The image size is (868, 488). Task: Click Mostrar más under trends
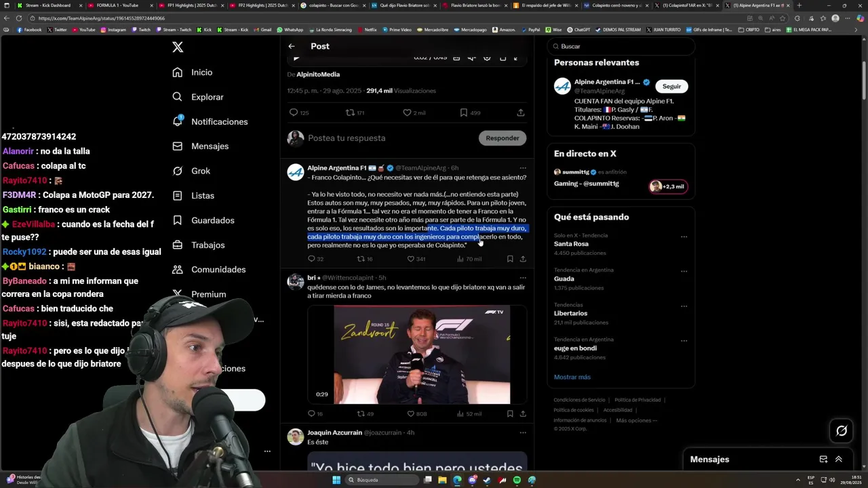pos(572,377)
